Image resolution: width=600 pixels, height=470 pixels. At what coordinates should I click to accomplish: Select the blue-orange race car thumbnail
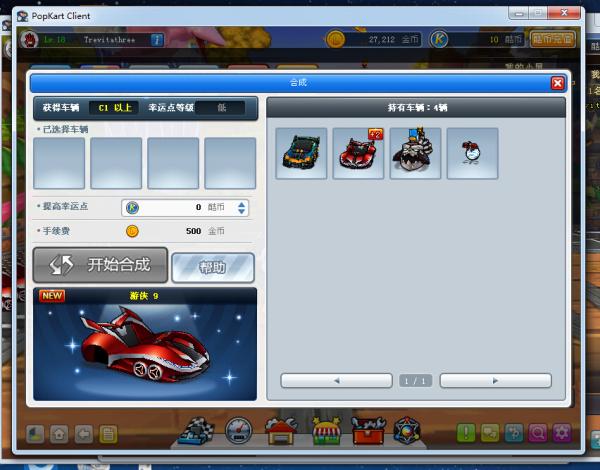[x=301, y=153]
